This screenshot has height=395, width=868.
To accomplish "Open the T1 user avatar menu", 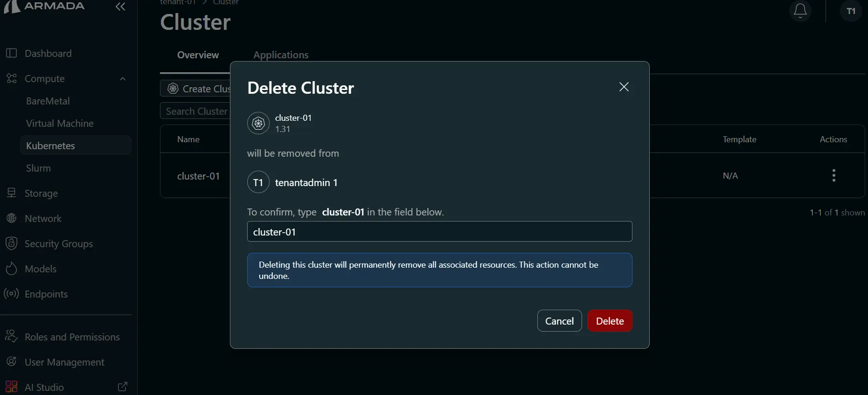I will point(851,11).
